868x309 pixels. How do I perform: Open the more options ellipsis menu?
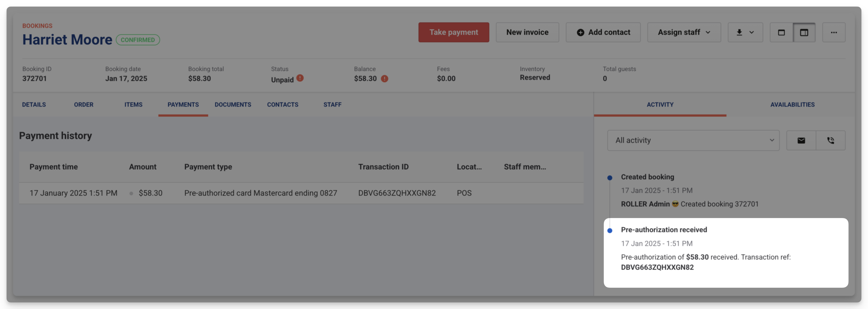[834, 32]
